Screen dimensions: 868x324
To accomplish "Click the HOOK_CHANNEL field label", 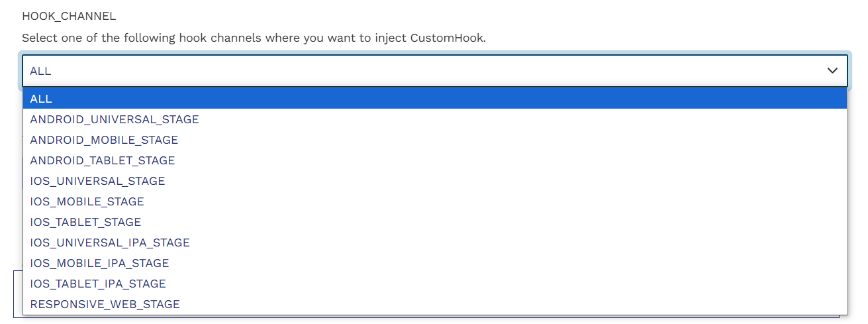I will 69,17.
